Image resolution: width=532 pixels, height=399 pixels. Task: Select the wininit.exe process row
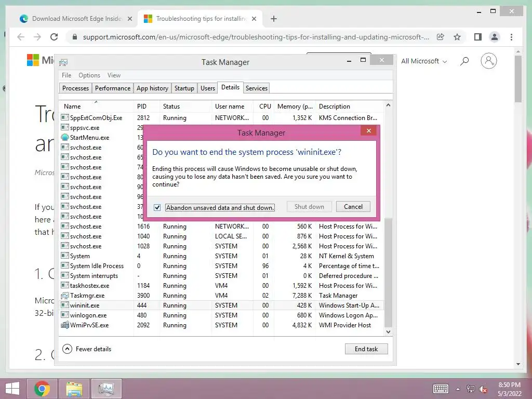(x=221, y=305)
